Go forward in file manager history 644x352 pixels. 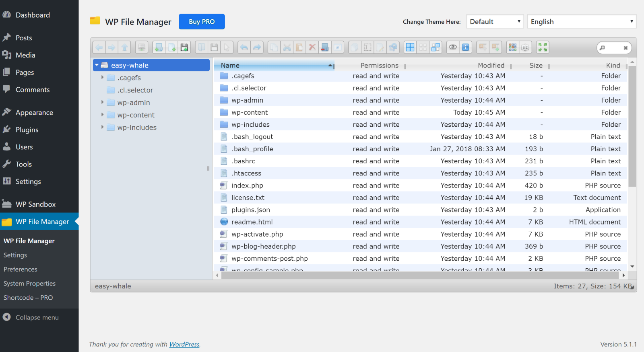[112, 47]
